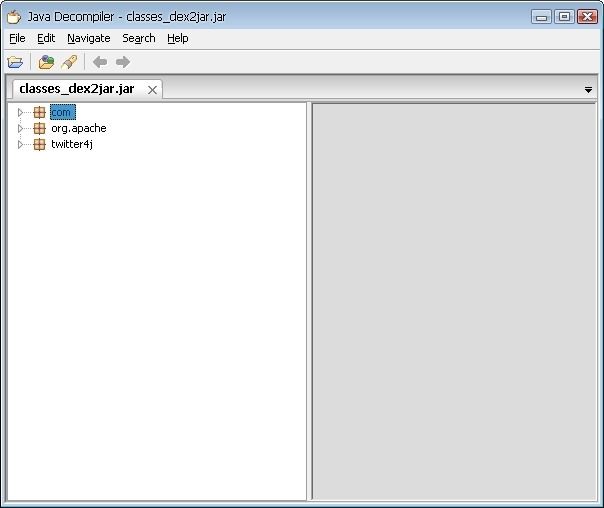Minimize the Java Decompiler window
The image size is (604, 508).
click(x=541, y=17)
